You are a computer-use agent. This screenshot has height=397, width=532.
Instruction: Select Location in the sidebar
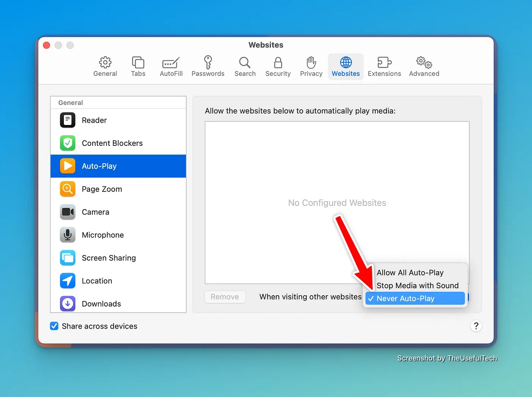pyautogui.click(x=118, y=281)
